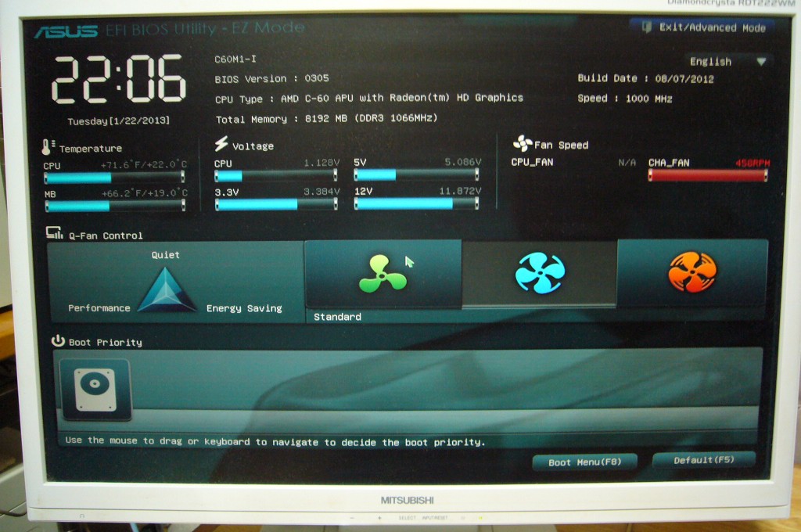The image size is (801, 532).
Task: Select the blue Silent fan mode icon
Action: click(x=540, y=273)
